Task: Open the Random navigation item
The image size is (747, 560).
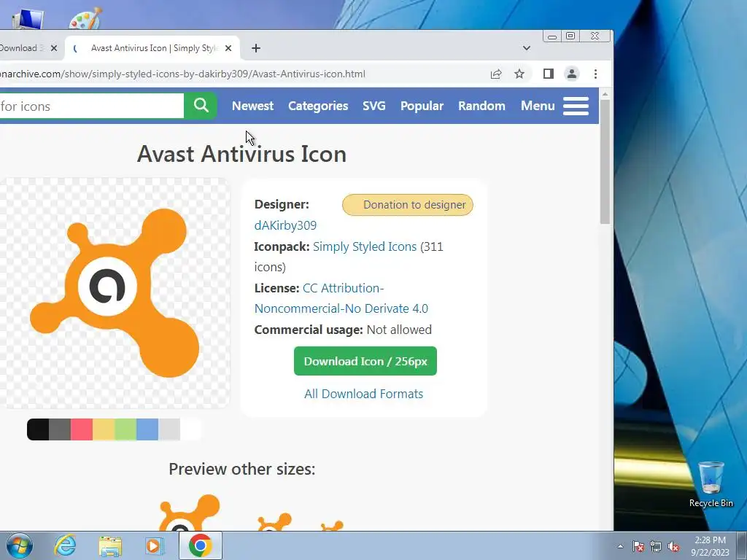Action: coord(481,106)
